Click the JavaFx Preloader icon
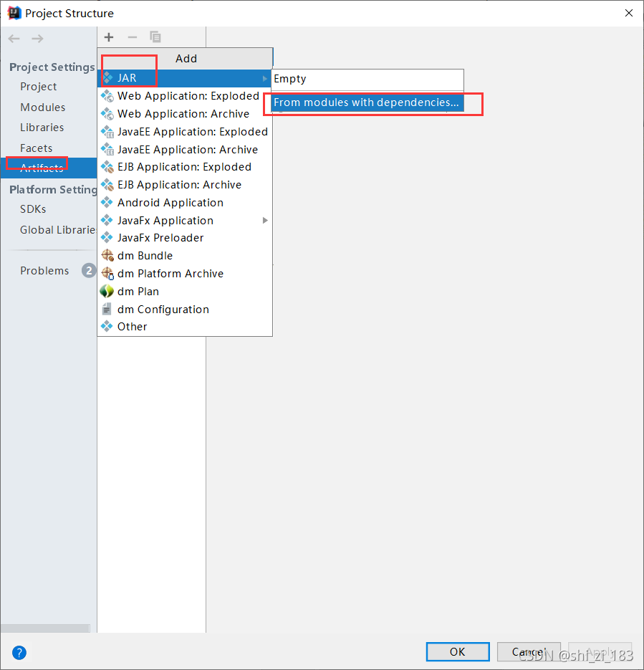 (107, 238)
